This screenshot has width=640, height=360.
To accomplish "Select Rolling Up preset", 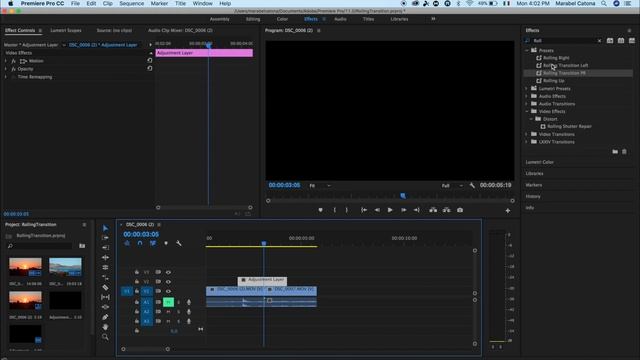I will pos(553,81).
